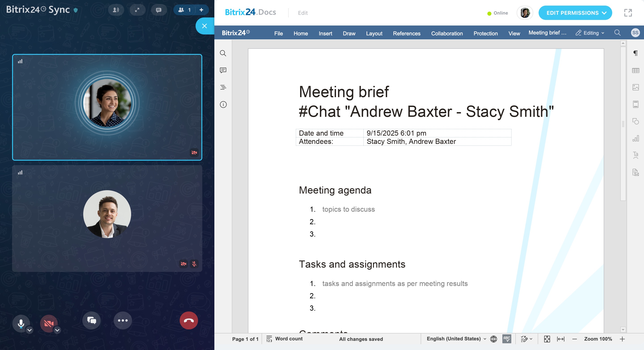Open the EDIT PERMISSIONS dropdown
The width and height of the screenshot is (644, 350).
[x=575, y=13]
